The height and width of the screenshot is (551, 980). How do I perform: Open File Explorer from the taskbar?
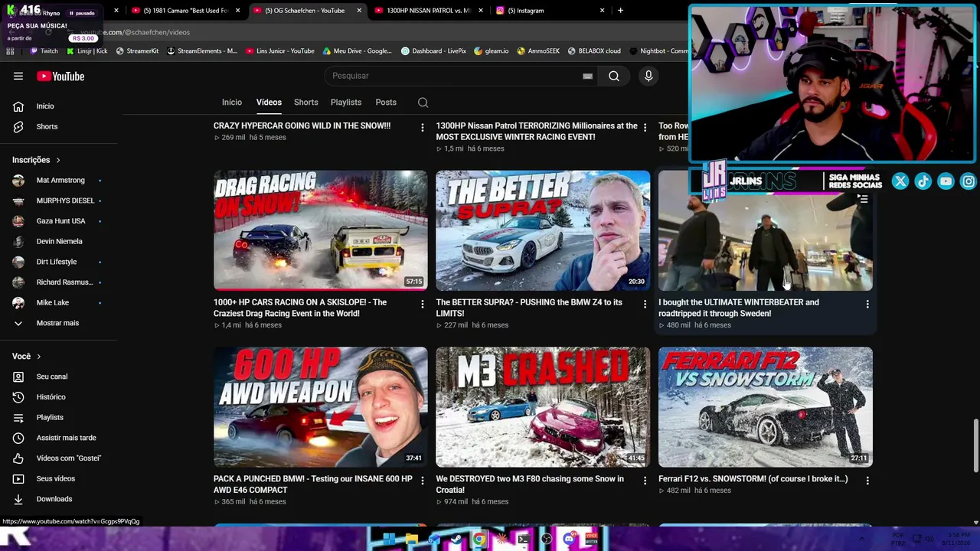[x=412, y=539]
